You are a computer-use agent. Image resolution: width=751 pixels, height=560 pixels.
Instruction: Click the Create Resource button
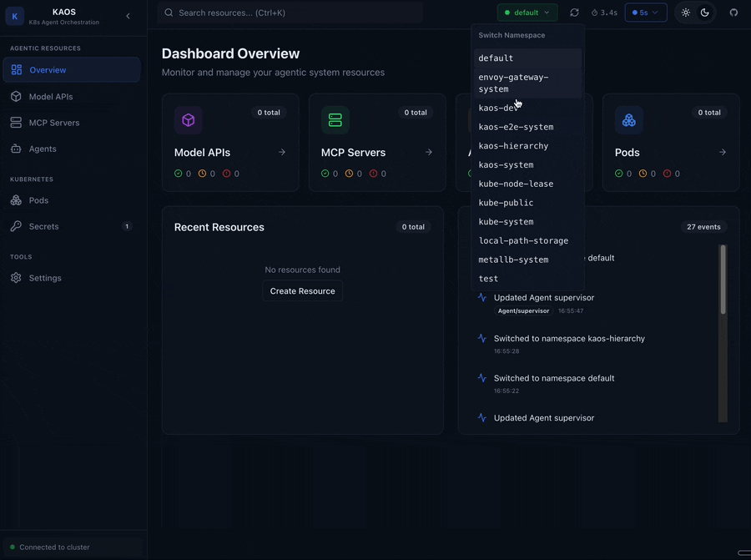[x=302, y=290]
